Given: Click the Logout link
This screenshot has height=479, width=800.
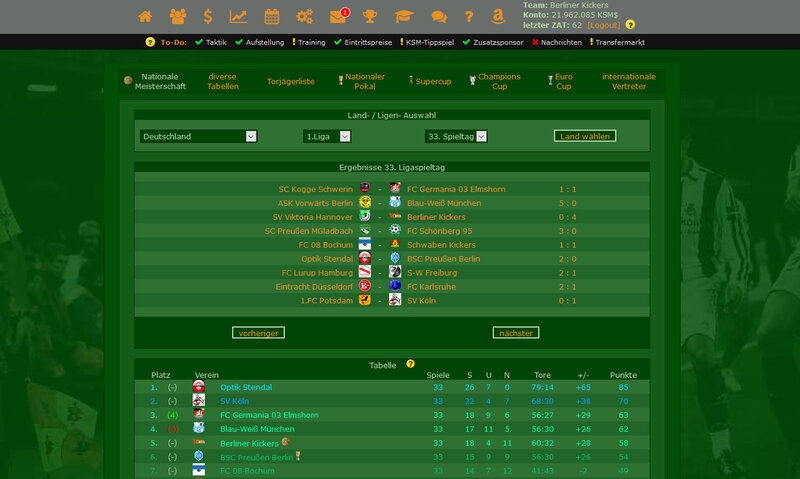Looking at the screenshot, I should [x=604, y=25].
